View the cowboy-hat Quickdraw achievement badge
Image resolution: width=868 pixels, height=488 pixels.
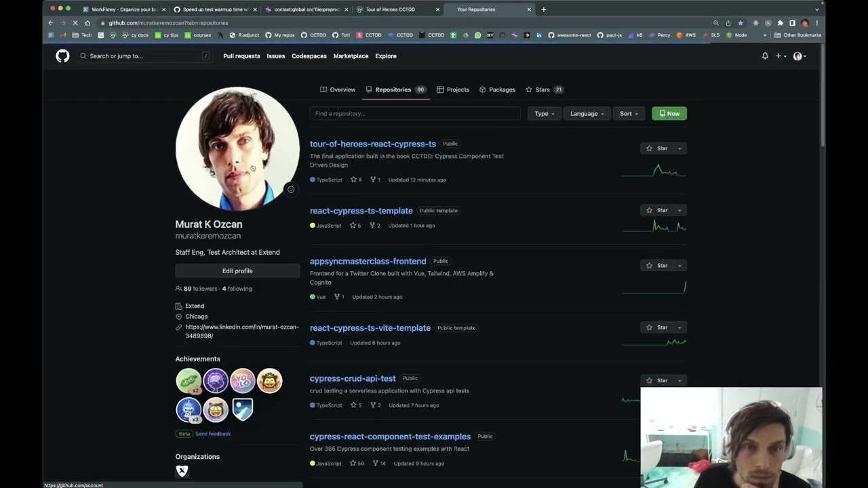(x=270, y=381)
